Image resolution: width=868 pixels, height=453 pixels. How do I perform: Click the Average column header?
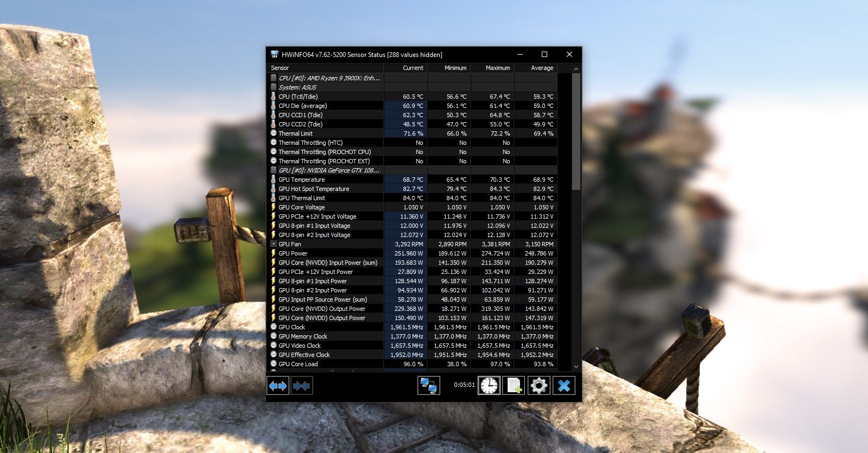pyautogui.click(x=536, y=68)
